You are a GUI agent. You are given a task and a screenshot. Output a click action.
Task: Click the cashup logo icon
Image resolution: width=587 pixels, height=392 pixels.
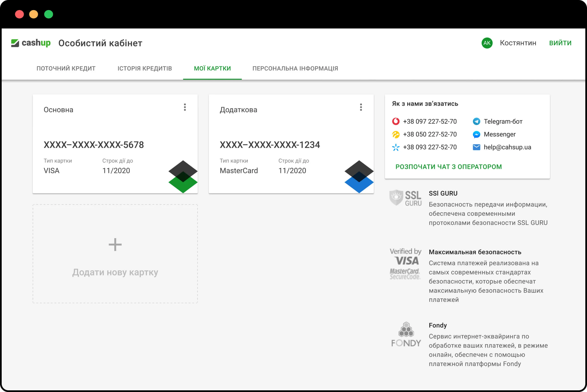[15, 43]
